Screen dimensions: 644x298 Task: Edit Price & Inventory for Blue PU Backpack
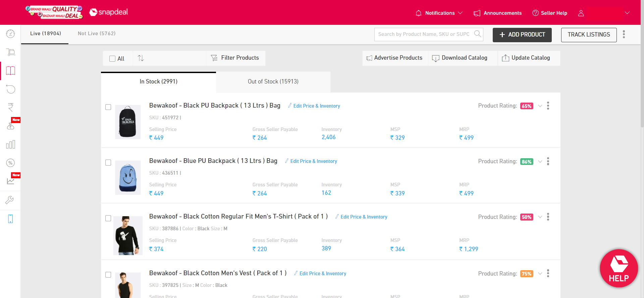311,161
